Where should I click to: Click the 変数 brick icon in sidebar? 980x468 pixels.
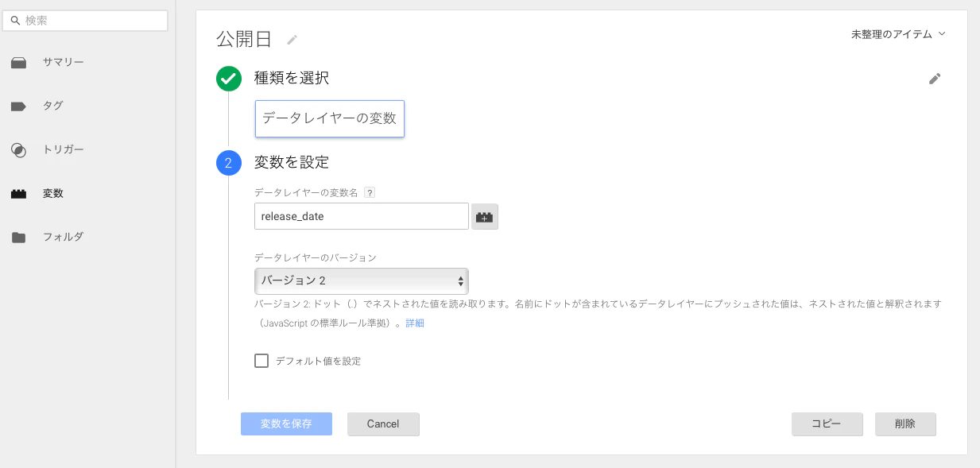19,193
